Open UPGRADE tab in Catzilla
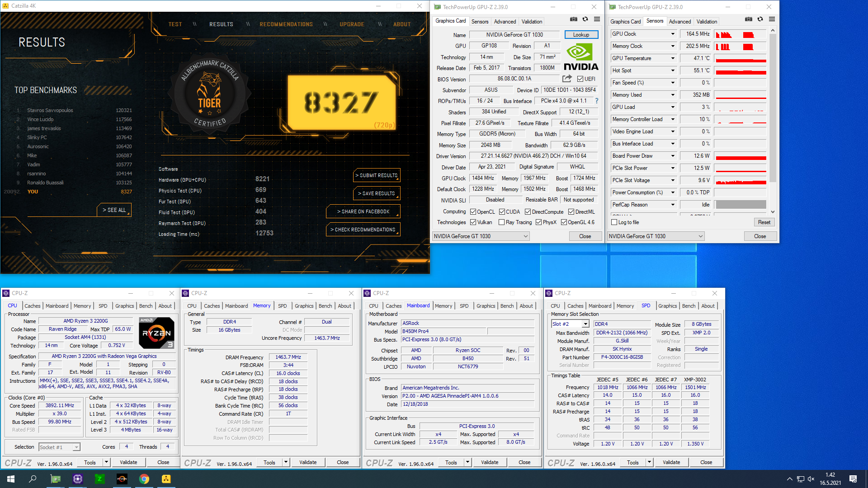Viewport: 868px width, 488px height. [x=352, y=24]
